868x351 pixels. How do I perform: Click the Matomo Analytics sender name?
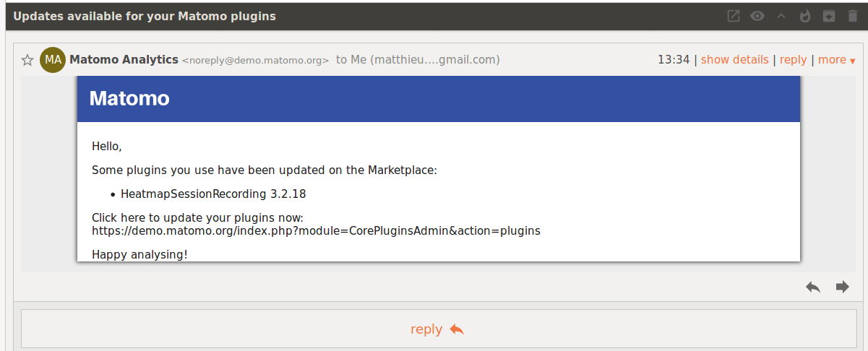124,60
